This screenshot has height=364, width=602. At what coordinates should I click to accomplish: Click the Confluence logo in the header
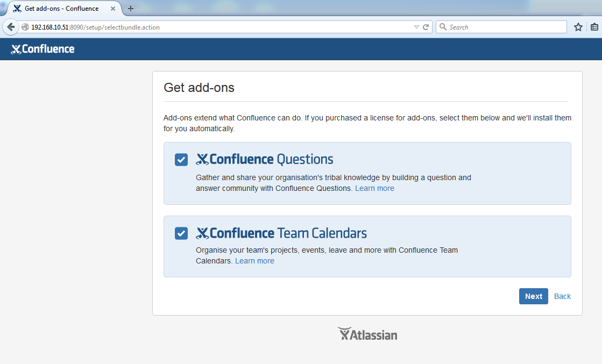click(x=43, y=49)
